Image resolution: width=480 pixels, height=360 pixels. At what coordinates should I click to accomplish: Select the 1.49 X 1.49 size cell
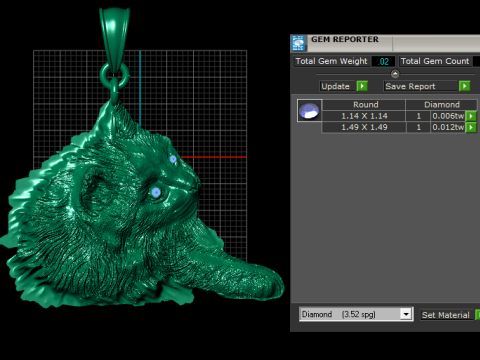pos(364,127)
